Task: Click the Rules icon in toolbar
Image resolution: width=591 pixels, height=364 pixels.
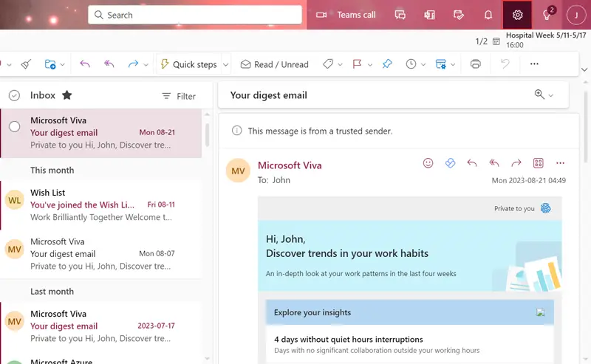Action: click(x=440, y=64)
